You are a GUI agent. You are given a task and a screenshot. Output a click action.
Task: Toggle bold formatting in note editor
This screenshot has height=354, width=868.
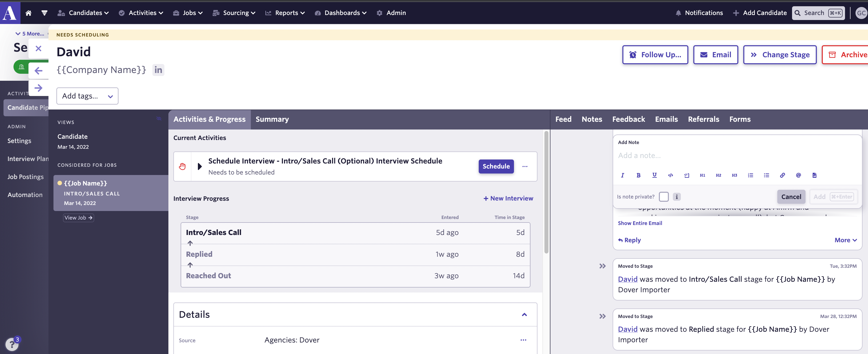[638, 175]
